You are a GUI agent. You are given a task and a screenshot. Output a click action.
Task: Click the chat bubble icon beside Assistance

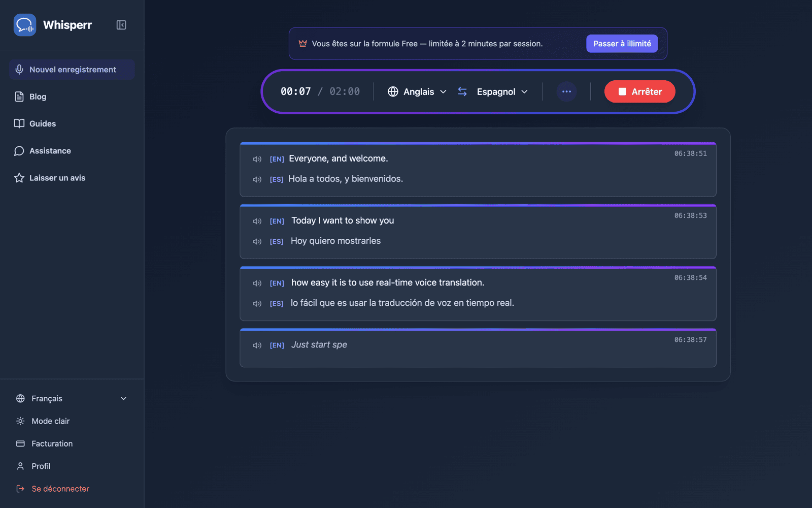point(19,151)
